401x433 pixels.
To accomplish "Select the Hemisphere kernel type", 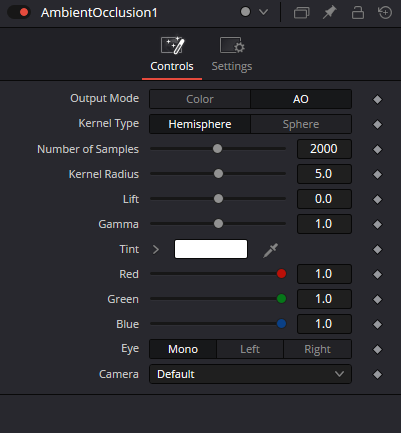I will pyautogui.click(x=200, y=124).
